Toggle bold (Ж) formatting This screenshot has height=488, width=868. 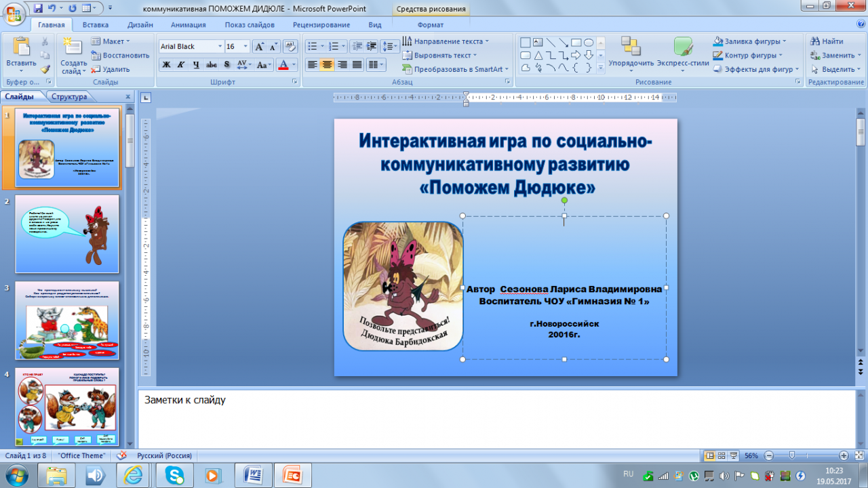(x=166, y=65)
